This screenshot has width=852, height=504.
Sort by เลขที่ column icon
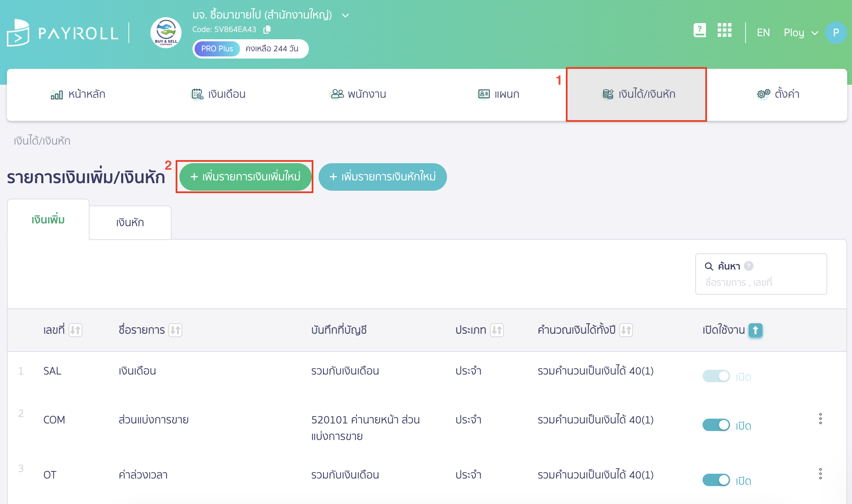click(75, 330)
